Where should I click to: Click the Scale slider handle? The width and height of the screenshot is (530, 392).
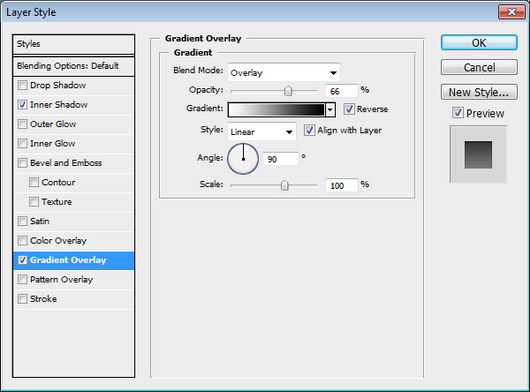pyautogui.click(x=285, y=185)
